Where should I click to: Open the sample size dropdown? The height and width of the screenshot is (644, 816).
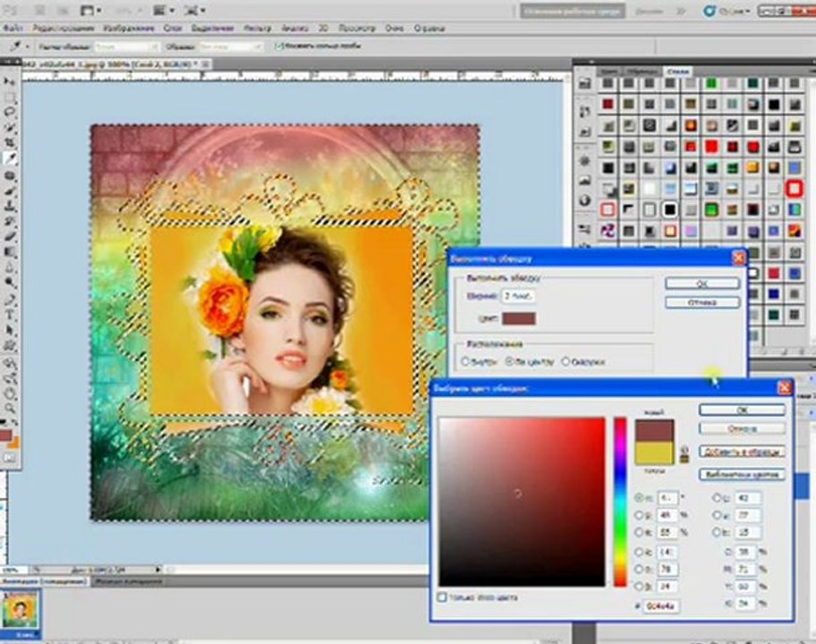coord(126,47)
